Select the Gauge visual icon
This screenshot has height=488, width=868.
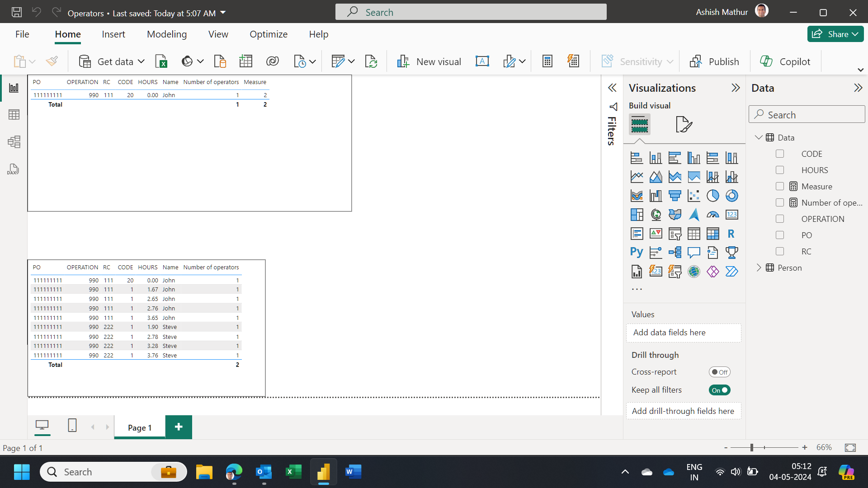coord(713,215)
